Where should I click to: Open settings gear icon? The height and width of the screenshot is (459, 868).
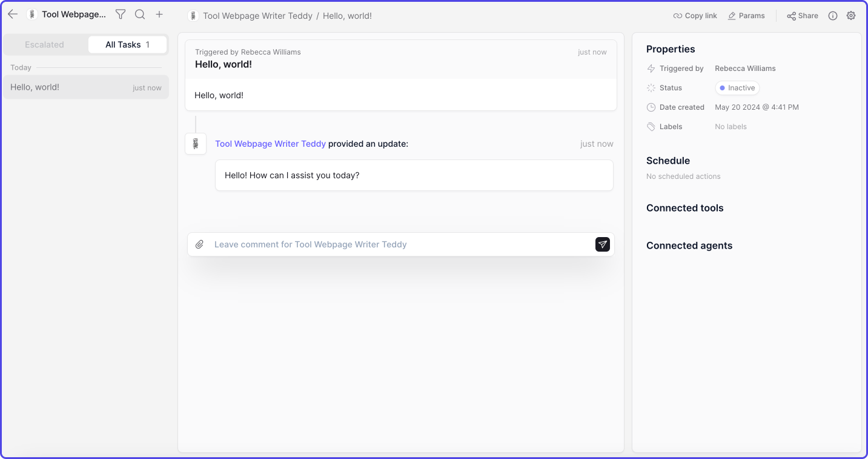pyautogui.click(x=851, y=16)
